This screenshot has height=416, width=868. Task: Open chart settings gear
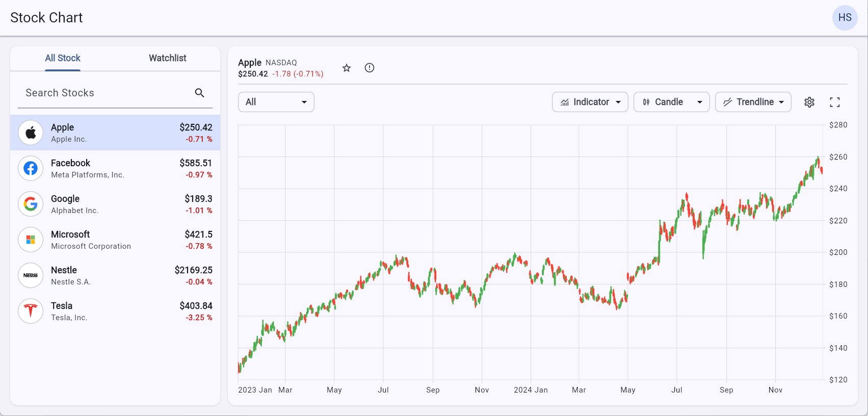809,102
